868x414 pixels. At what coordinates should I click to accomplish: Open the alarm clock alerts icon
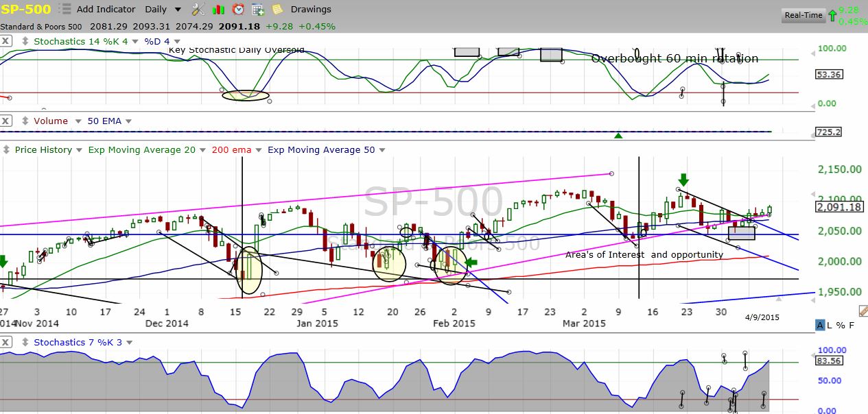tap(238, 10)
